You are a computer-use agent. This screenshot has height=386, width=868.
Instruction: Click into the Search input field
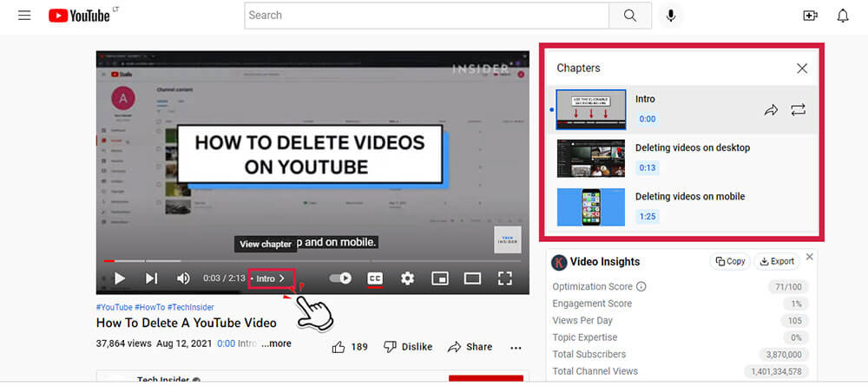pyautogui.click(x=427, y=16)
